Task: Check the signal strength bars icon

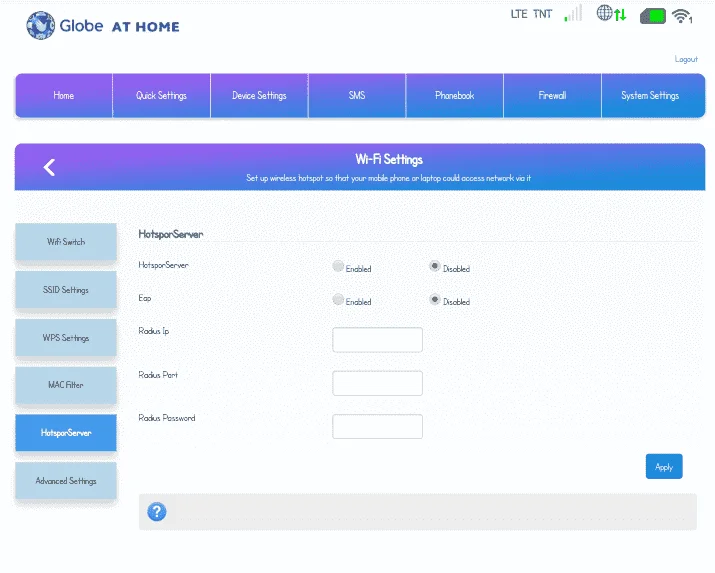Action: [x=573, y=13]
